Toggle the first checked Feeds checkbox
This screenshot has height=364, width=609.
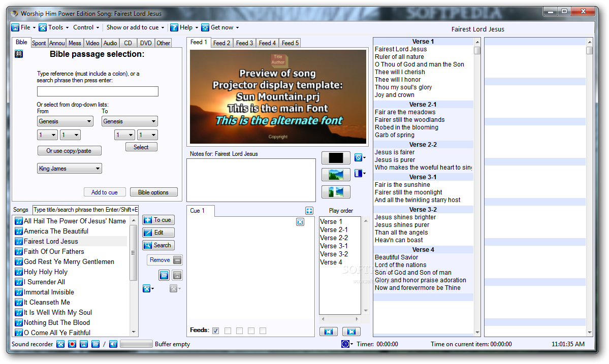point(216,330)
